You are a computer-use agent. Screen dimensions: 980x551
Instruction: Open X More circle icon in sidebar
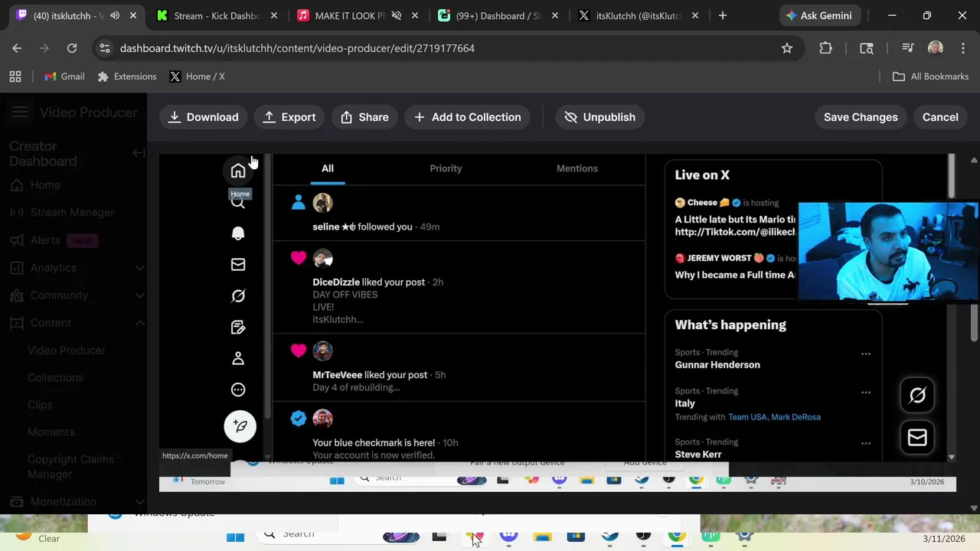point(238,390)
